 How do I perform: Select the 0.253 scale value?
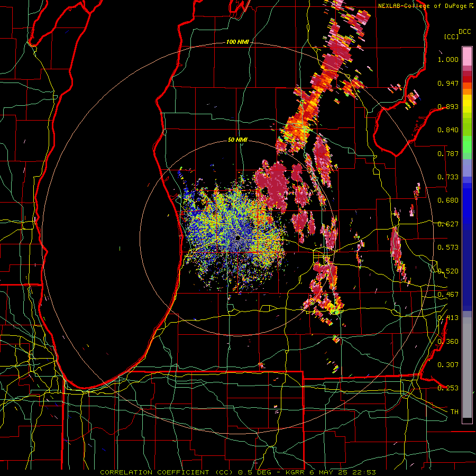[x=448, y=388]
